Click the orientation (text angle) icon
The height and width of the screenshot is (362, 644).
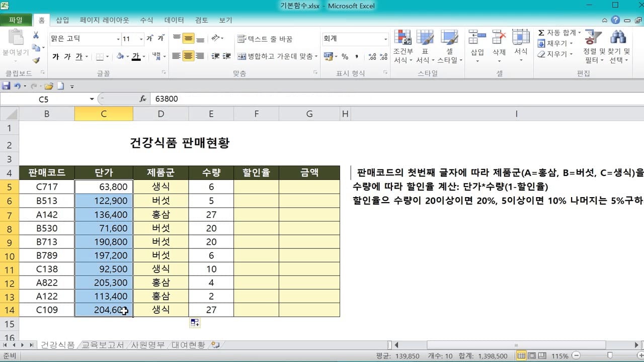216,38
